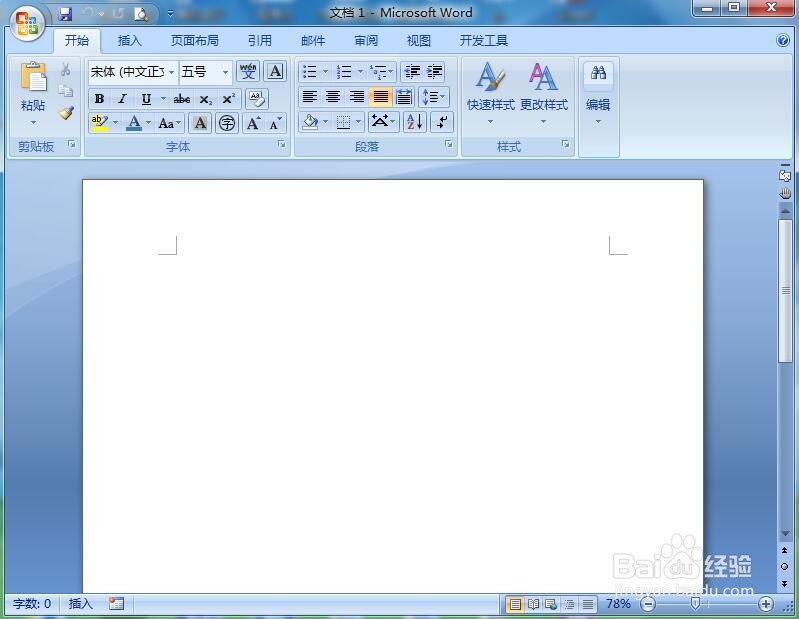This screenshot has width=799, height=619.
Task: Grow the font size with the large A icon
Action: 253,123
